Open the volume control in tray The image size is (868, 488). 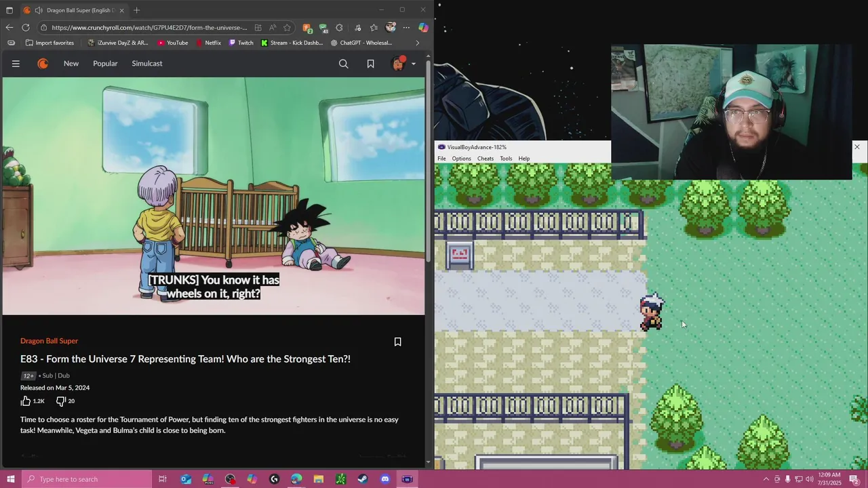tap(809, 479)
